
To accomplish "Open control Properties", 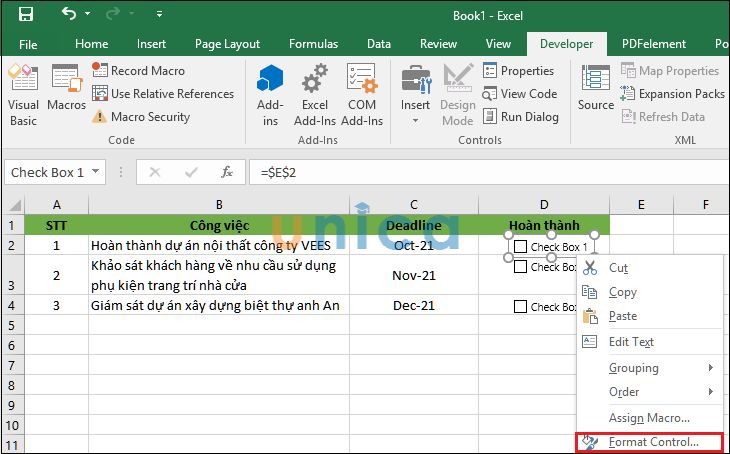I will [518, 71].
